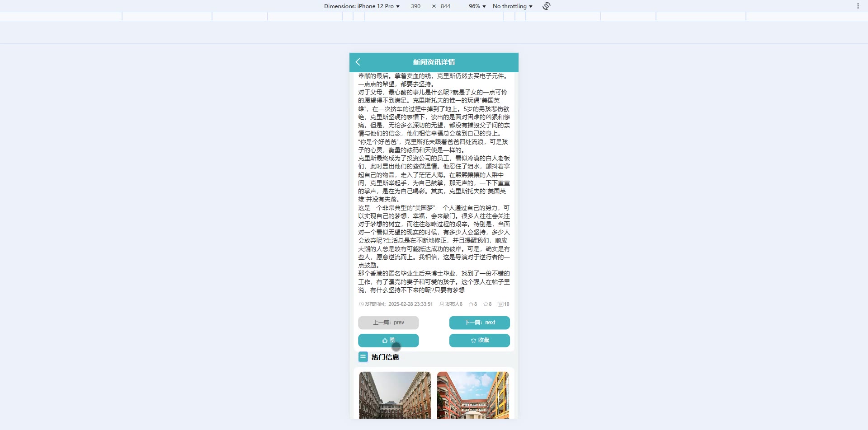Click publish time 2025-02-28 23:33:51
The height and width of the screenshot is (430, 868).
[x=410, y=304]
